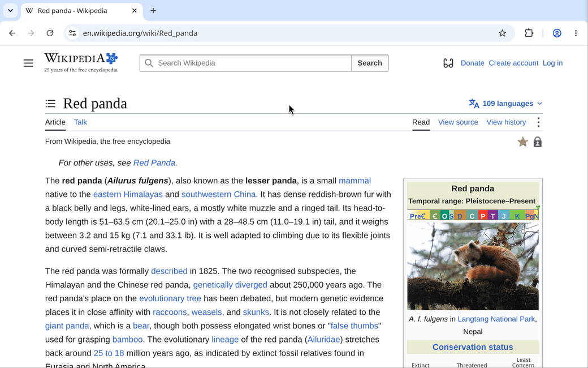This screenshot has width=588, height=368.
Task: Open the southwestern China link
Action: [219, 194]
